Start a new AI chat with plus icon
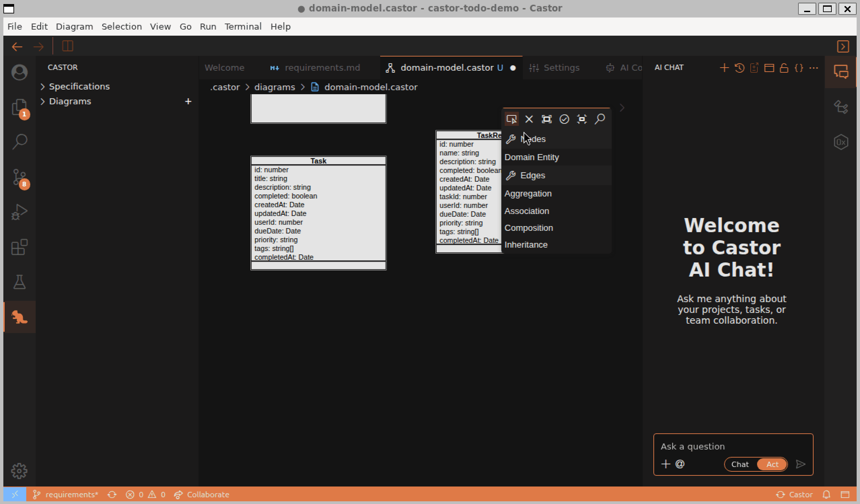 [x=724, y=68]
